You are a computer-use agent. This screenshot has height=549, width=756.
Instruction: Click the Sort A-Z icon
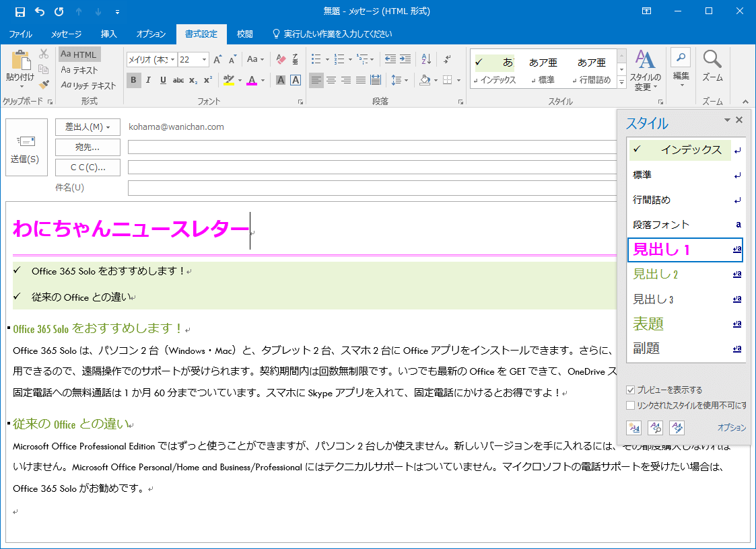[426, 59]
